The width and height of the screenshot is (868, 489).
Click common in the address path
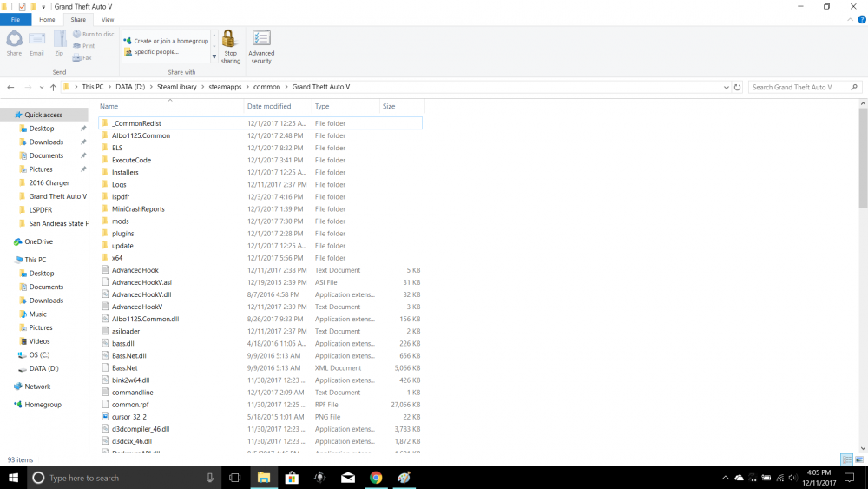pyautogui.click(x=266, y=87)
